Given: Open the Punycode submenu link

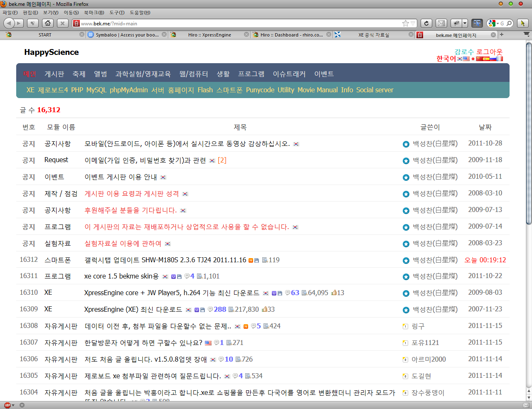Looking at the screenshot, I should 260,90.
